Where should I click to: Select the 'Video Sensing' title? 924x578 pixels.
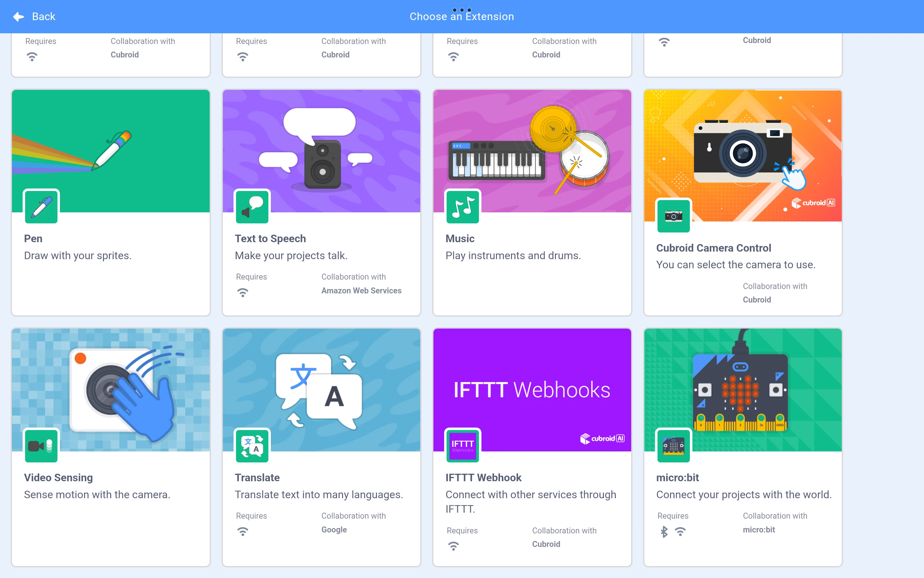58,477
